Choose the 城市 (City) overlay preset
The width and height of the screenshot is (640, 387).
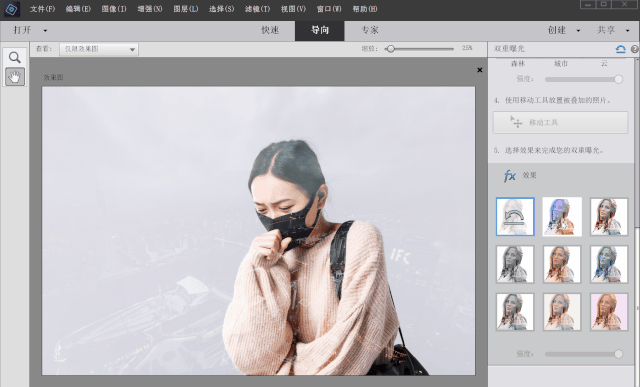click(561, 64)
